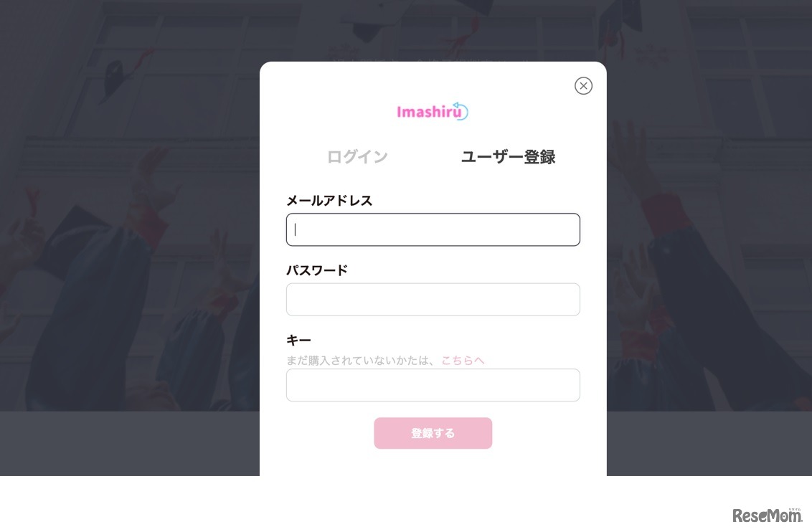The width and height of the screenshot is (812, 532).
Task: Click inside the パスワード input field
Action: pyautogui.click(x=433, y=299)
